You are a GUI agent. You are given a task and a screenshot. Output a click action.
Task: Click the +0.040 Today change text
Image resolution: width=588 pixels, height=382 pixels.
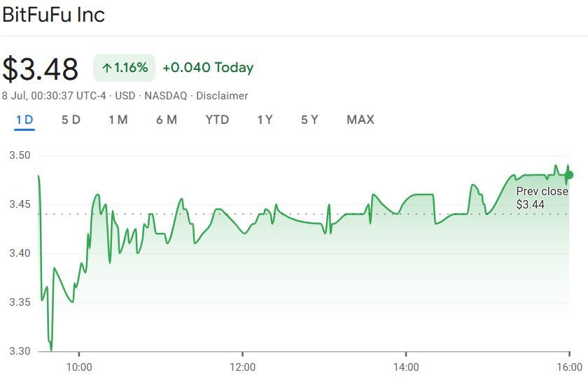tap(208, 68)
